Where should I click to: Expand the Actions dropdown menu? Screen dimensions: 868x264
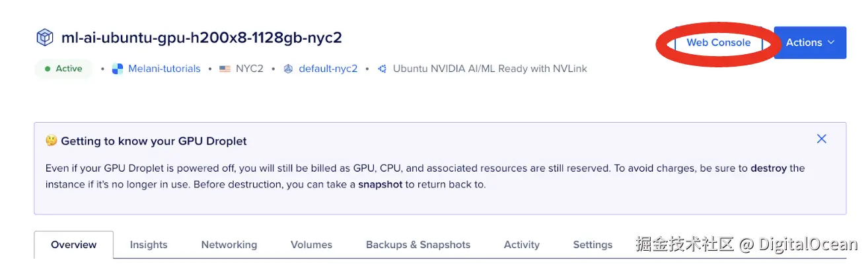coord(810,42)
